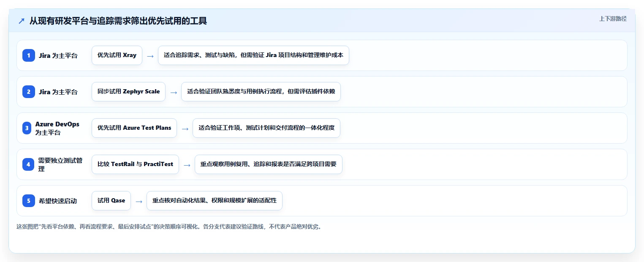The image size is (644, 262).
Task: Select the 试用 Qase box
Action: (x=111, y=201)
